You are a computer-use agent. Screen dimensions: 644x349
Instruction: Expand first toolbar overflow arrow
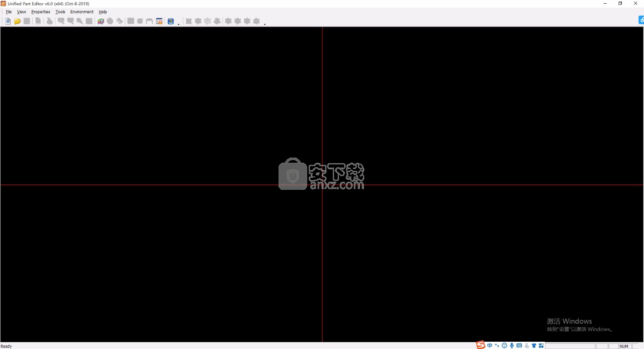(179, 24)
